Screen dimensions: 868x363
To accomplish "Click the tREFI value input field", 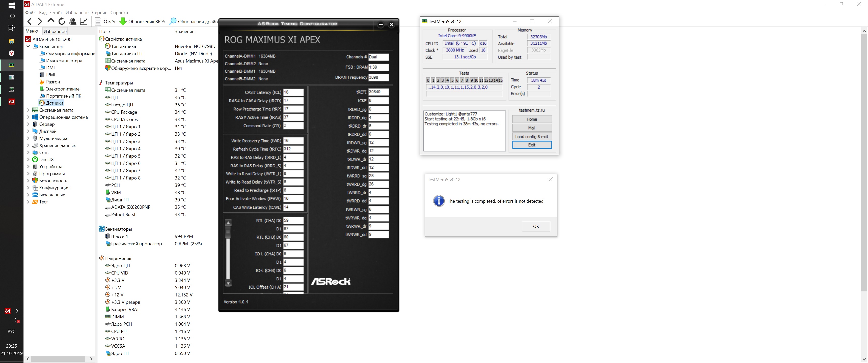I will pyautogui.click(x=378, y=92).
